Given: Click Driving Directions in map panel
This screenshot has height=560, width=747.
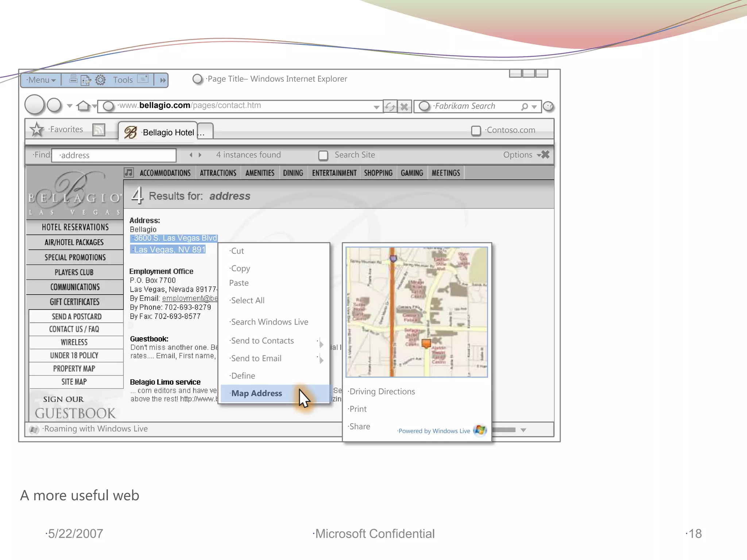Looking at the screenshot, I should pyautogui.click(x=382, y=392).
